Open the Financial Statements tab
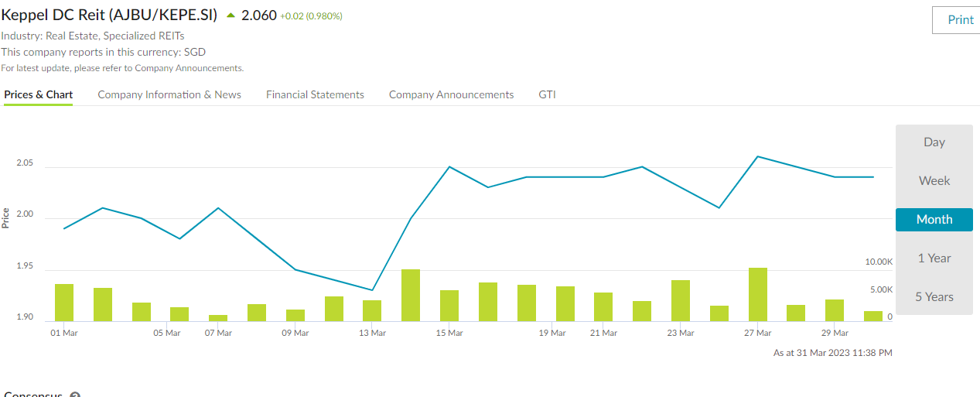This screenshot has height=397, width=980. (315, 94)
